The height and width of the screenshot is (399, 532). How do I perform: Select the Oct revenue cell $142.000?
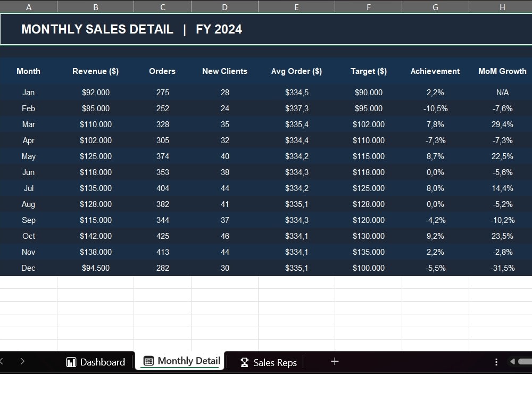point(96,236)
